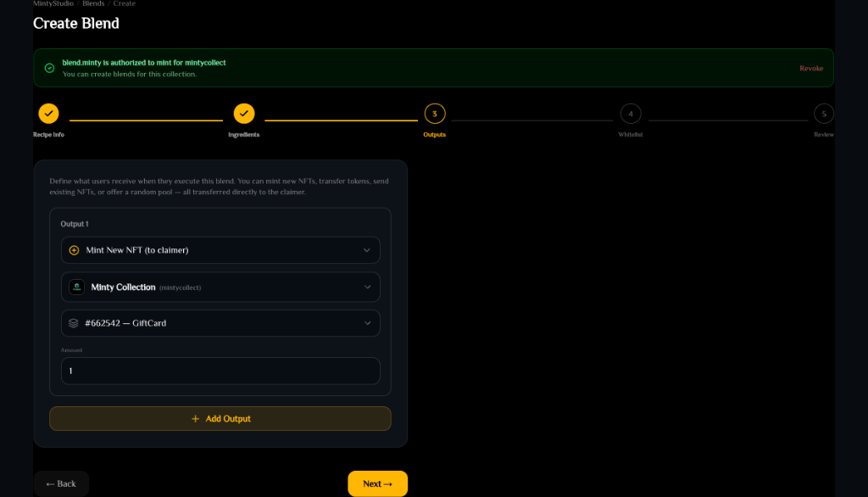Open the Mint New NFT output type dropdown
The image size is (868, 497).
click(220, 250)
